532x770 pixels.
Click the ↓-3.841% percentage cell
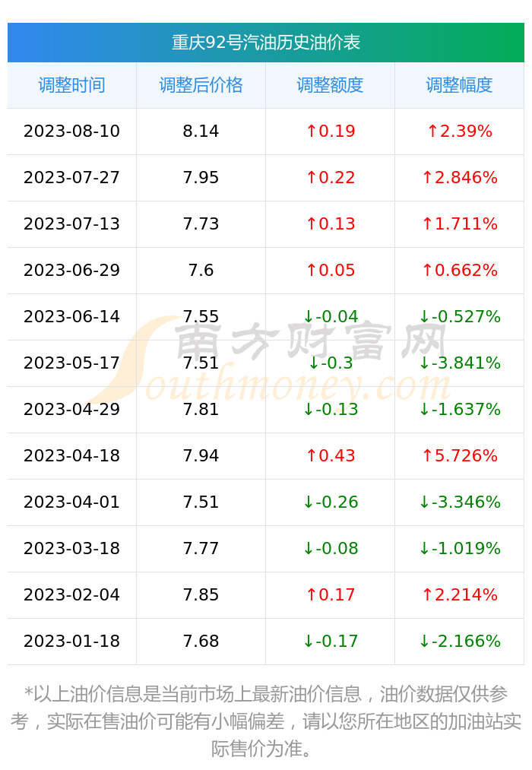point(459,363)
